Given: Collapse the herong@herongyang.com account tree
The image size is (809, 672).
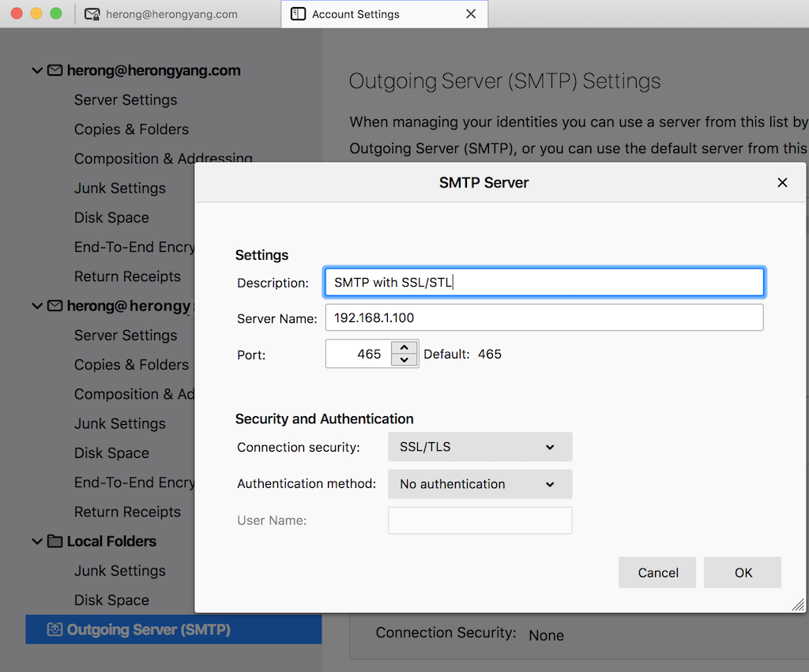Looking at the screenshot, I should point(36,70).
